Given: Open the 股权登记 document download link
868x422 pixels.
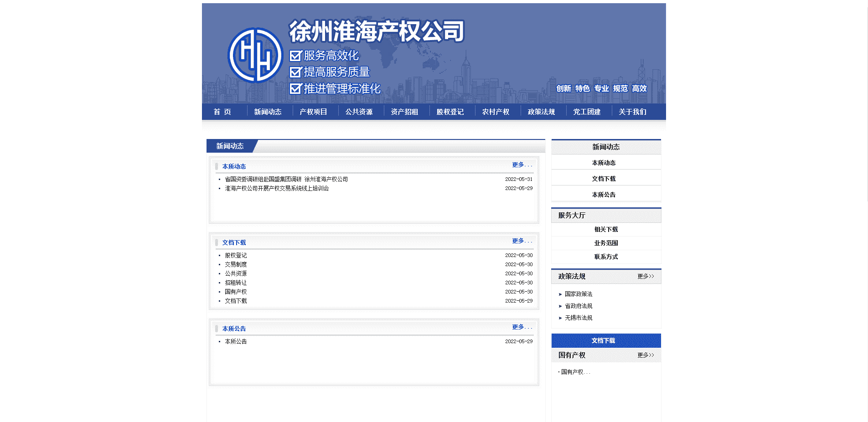Looking at the screenshot, I should coord(236,256).
